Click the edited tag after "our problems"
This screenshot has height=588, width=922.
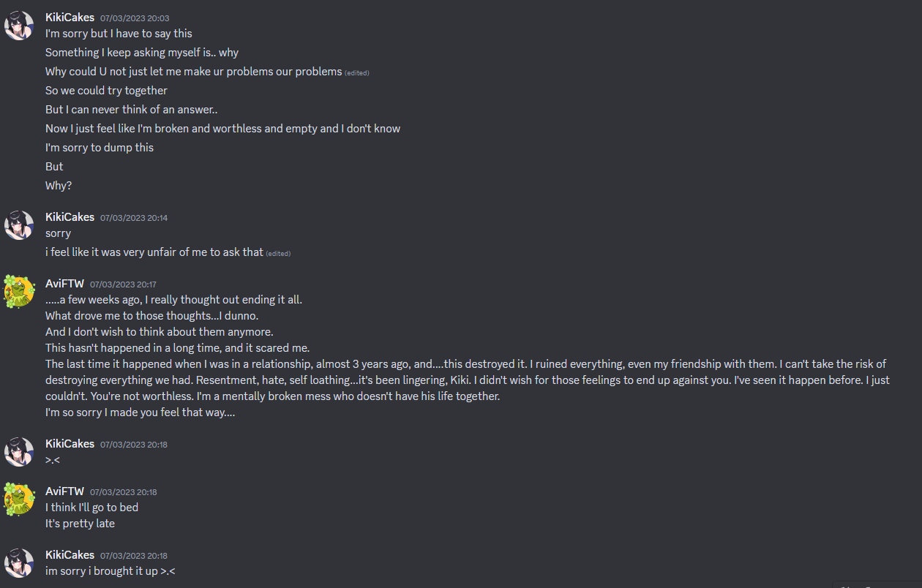pos(357,73)
